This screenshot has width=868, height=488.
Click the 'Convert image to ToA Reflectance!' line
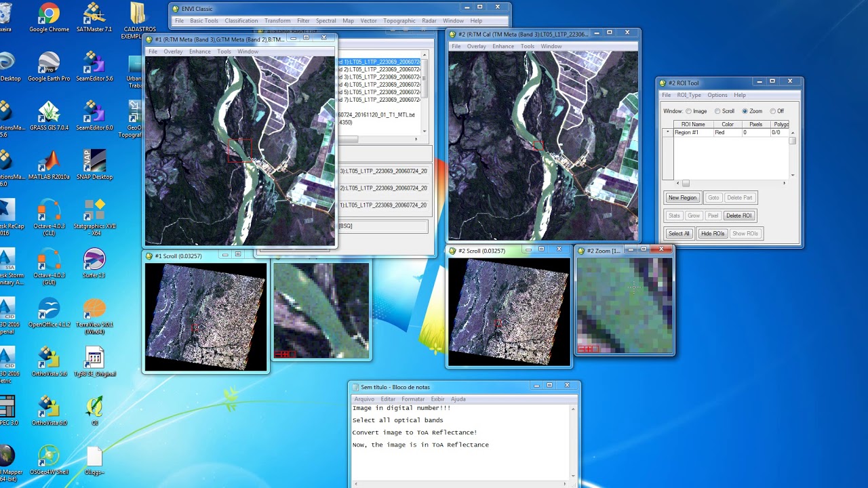(x=414, y=432)
